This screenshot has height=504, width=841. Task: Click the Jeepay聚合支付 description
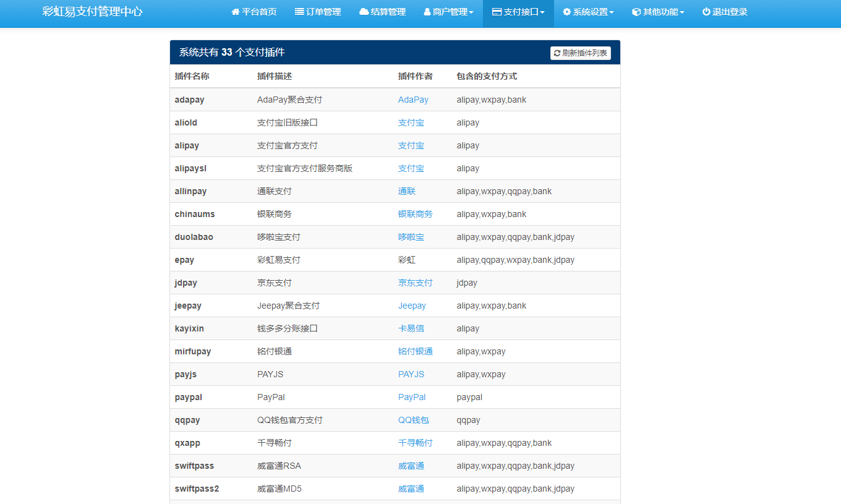point(288,305)
